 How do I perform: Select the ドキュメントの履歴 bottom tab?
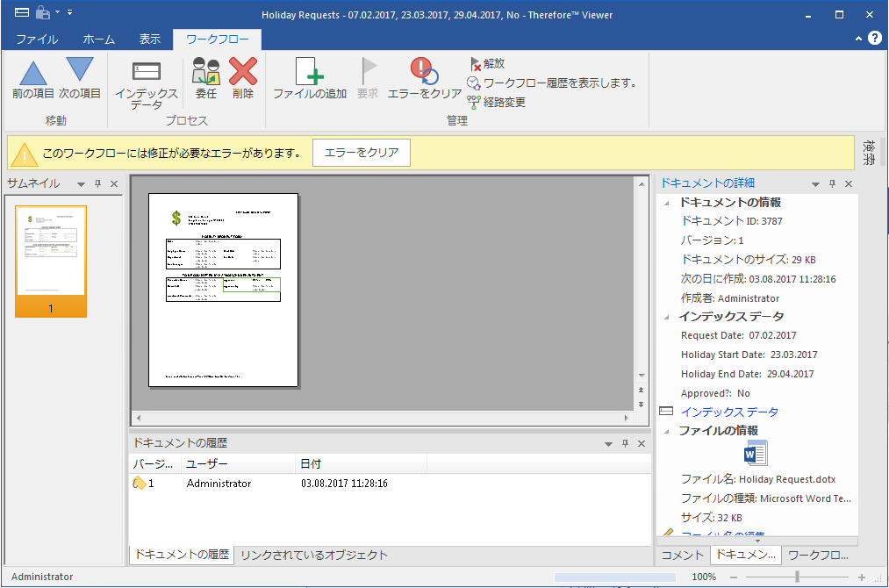(x=182, y=555)
